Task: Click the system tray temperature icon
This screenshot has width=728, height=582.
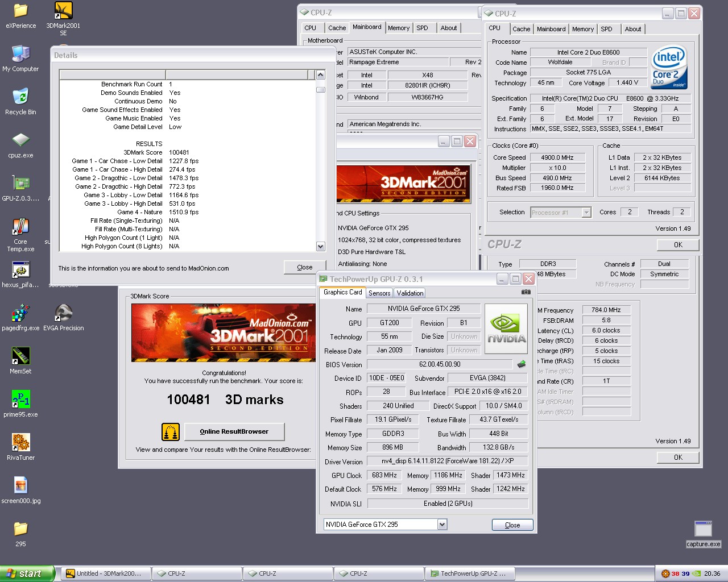Action: coord(665,573)
